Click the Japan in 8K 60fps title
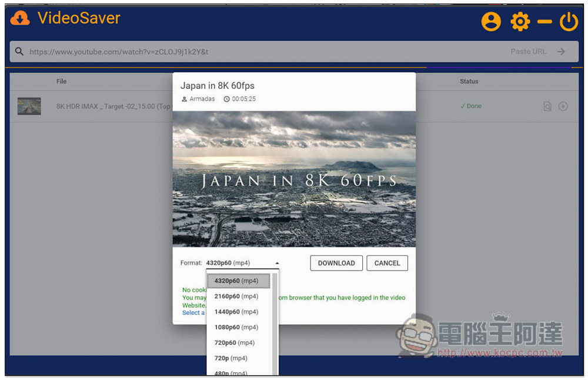 (x=218, y=86)
